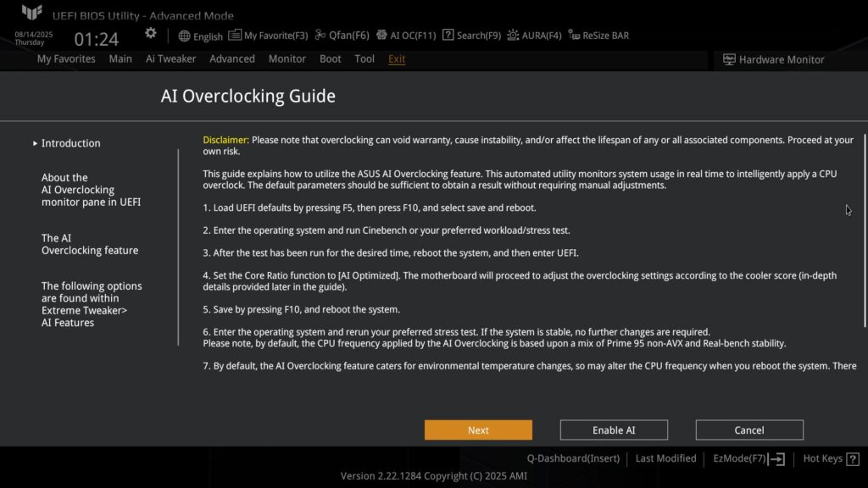The width and height of the screenshot is (868, 488).
Task: Click the English language globe icon
Action: pos(184,36)
